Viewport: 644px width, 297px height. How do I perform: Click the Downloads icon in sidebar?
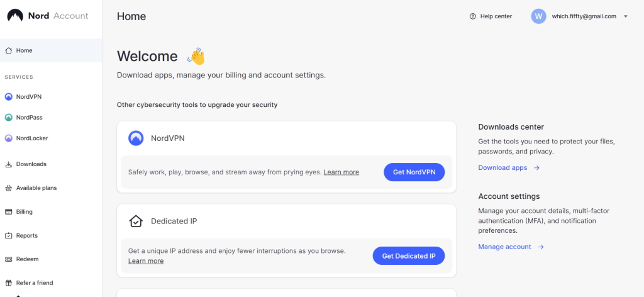(x=9, y=164)
